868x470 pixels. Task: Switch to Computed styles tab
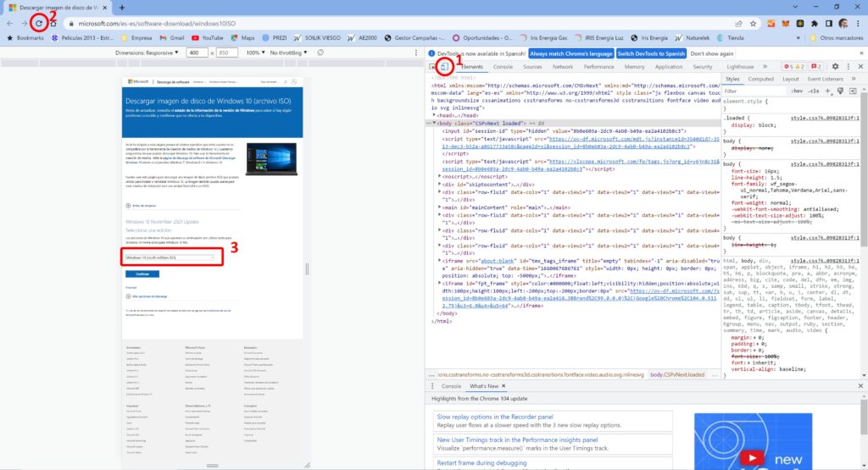click(x=760, y=79)
